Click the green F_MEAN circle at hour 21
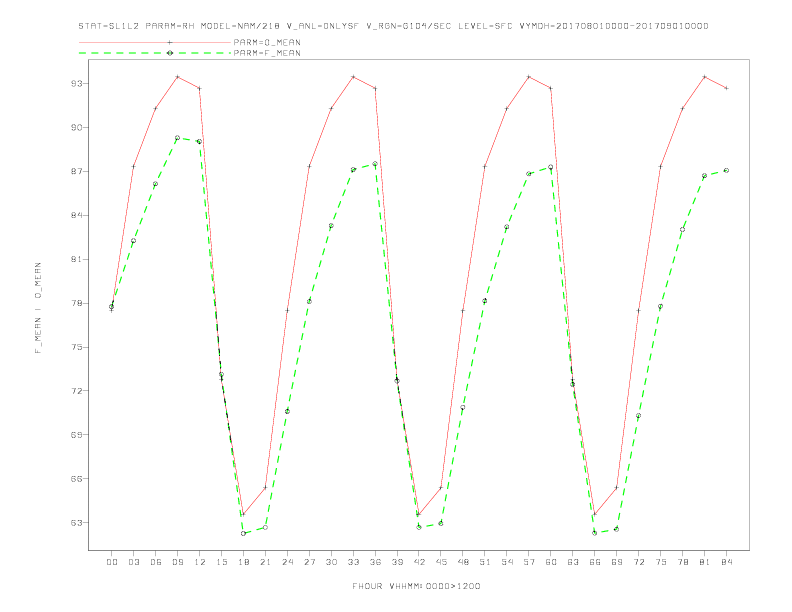Viewport: 792px width, 612px height. 265,528
